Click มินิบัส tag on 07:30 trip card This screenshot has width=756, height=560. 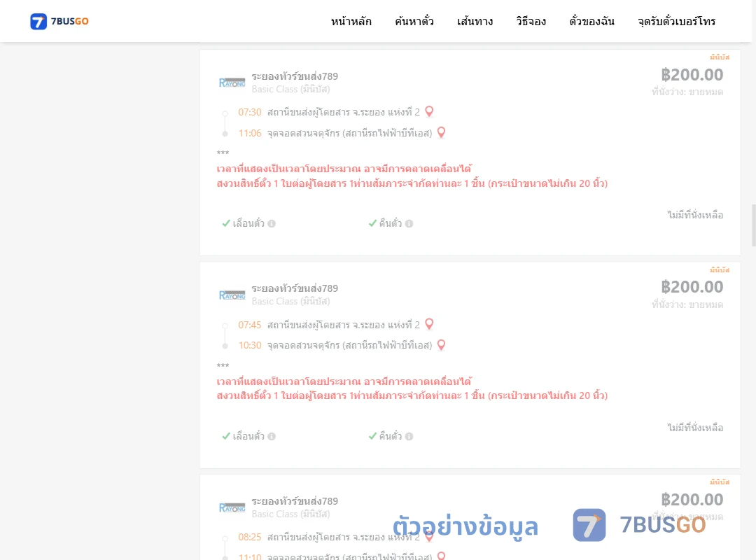point(720,57)
